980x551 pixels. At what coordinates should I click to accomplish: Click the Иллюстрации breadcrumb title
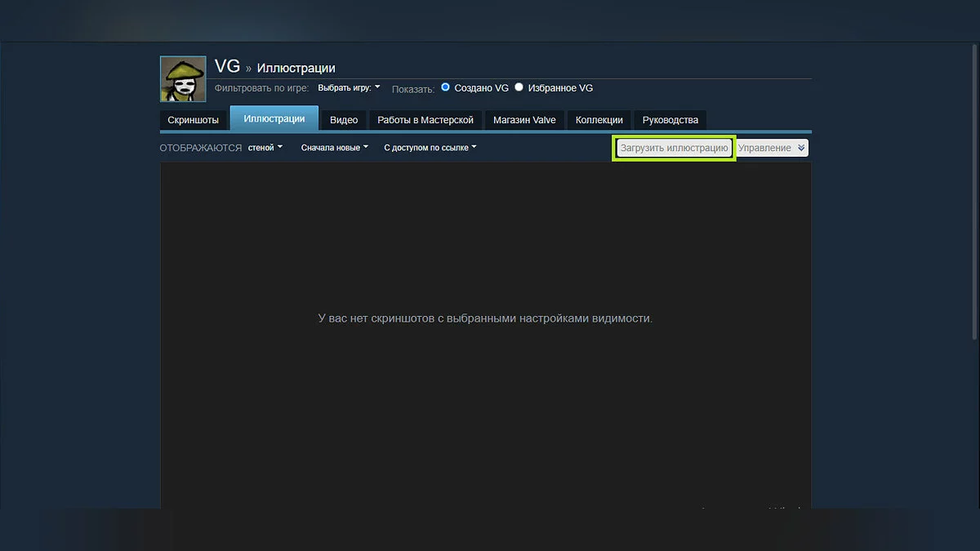[296, 68]
